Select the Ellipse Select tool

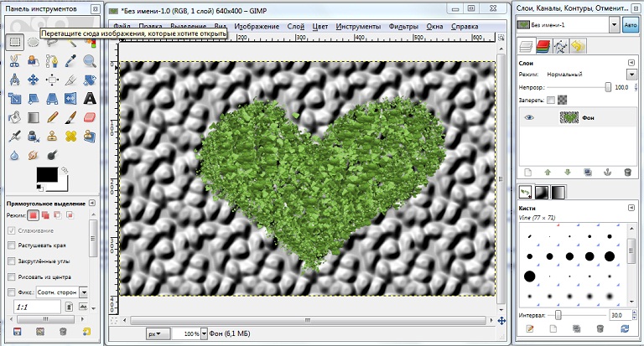tap(34, 42)
